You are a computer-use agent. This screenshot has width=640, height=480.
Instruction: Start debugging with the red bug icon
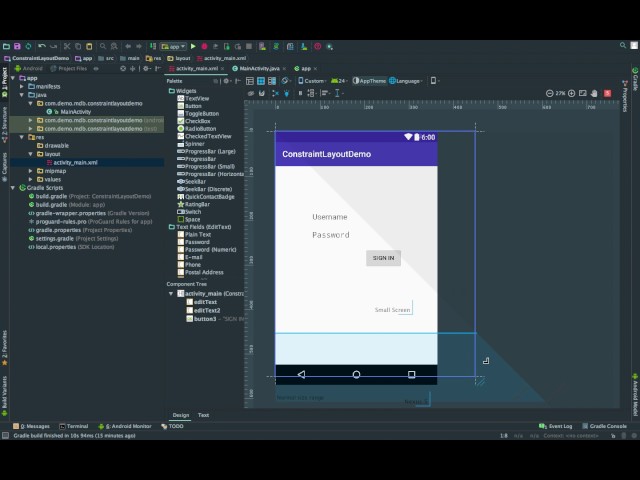click(204, 47)
